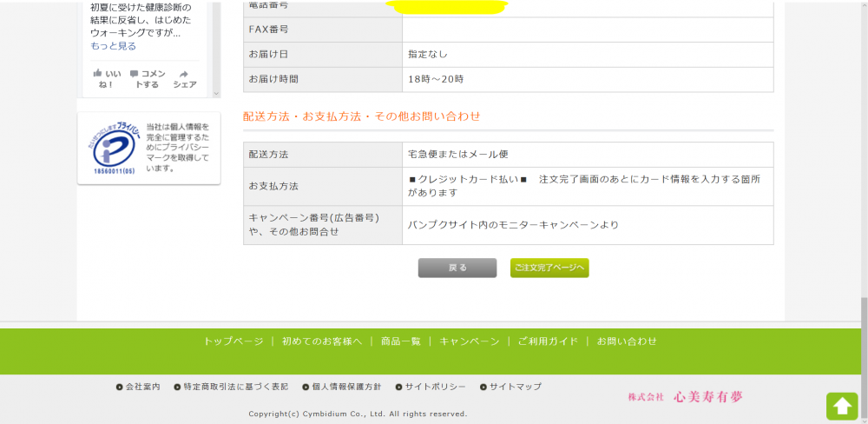The width and height of the screenshot is (868, 424).
Task: Select お問い合わせ in the footer menu
Action: pos(627,341)
